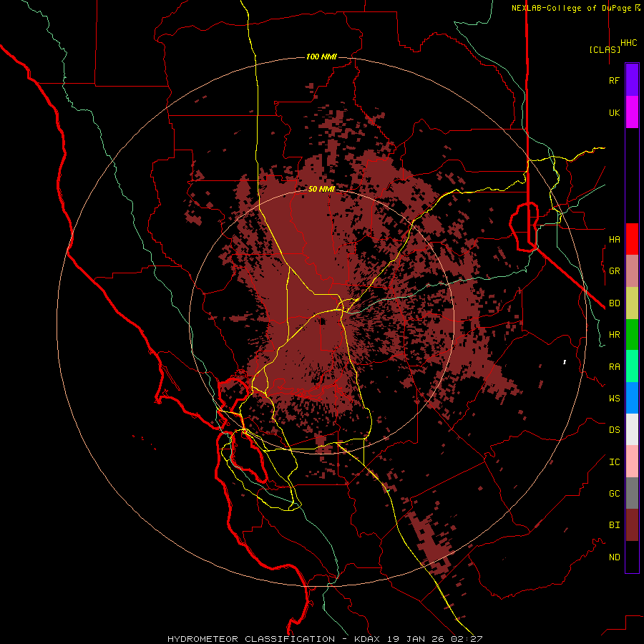The width and height of the screenshot is (644, 644).
Task: Click the UK magenta legend swatch
Action: [x=632, y=112]
